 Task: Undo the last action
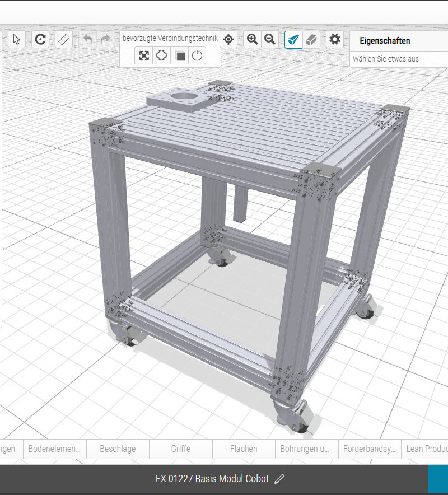[x=88, y=39]
